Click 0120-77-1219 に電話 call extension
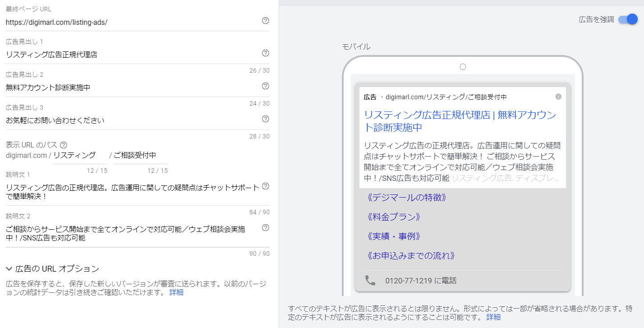Screen dimensions: 644x328 click(x=421, y=281)
